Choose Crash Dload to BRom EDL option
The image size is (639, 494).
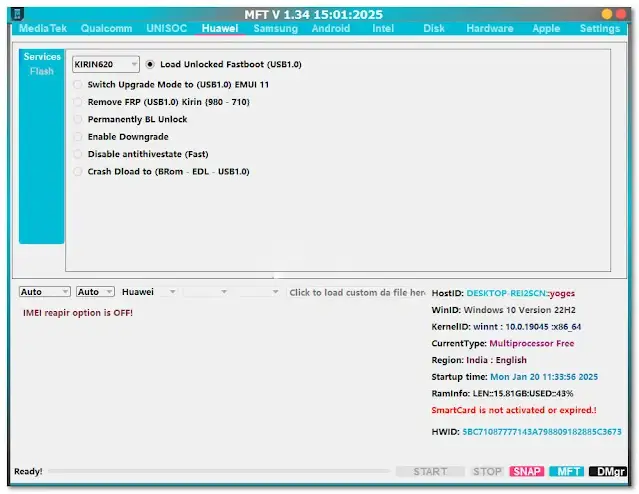click(x=161, y=172)
